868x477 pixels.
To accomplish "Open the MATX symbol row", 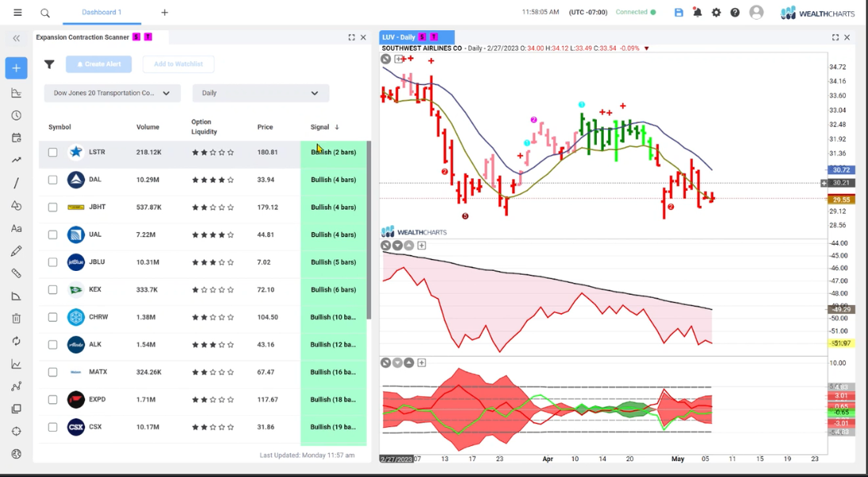I will [x=202, y=372].
